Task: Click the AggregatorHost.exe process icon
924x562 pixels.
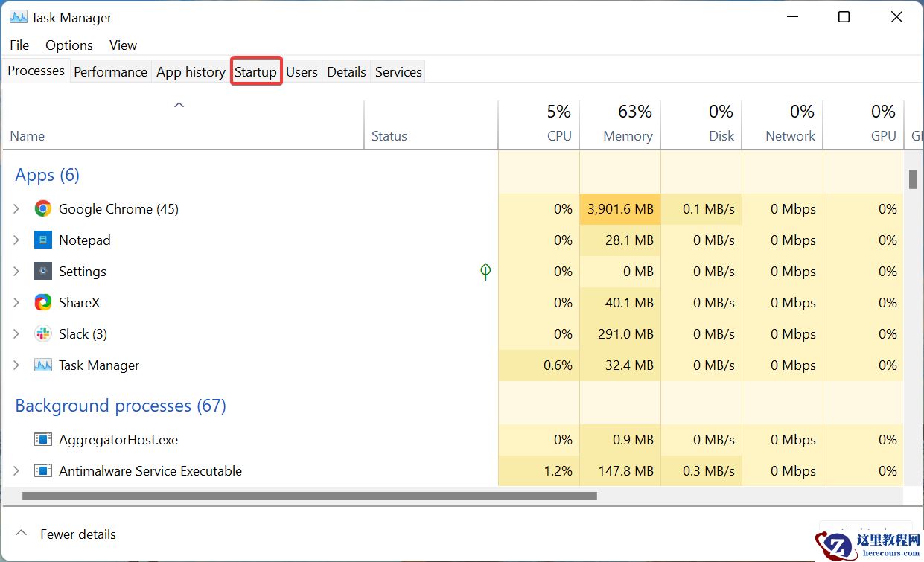Action: [43, 440]
